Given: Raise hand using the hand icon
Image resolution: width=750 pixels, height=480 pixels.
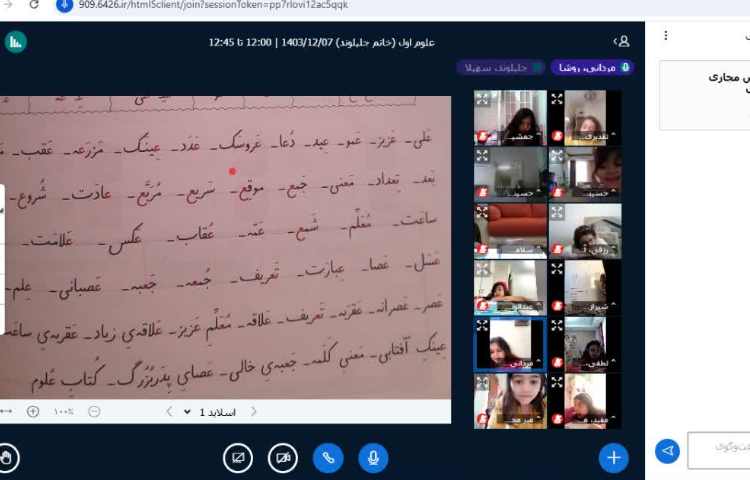Looking at the screenshot, I should (x=6, y=458).
